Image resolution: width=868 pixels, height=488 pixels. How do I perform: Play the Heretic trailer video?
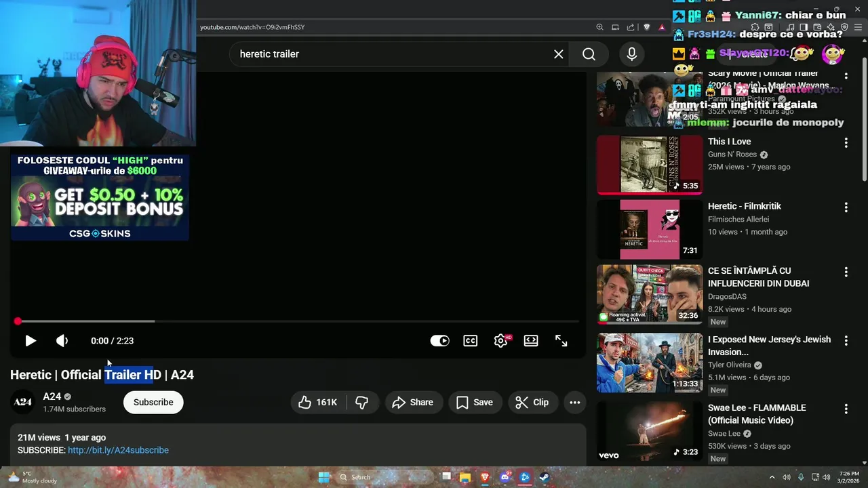click(x=31, y=341)
